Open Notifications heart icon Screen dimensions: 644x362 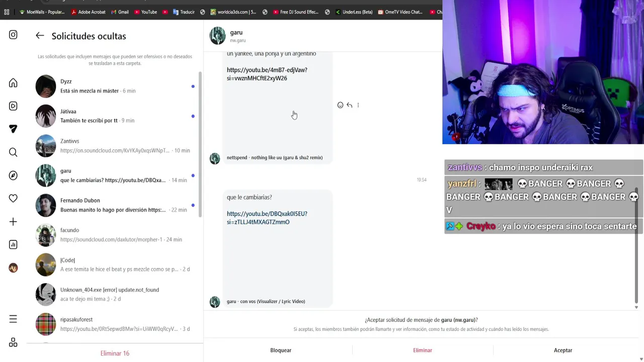pos(13,198)
